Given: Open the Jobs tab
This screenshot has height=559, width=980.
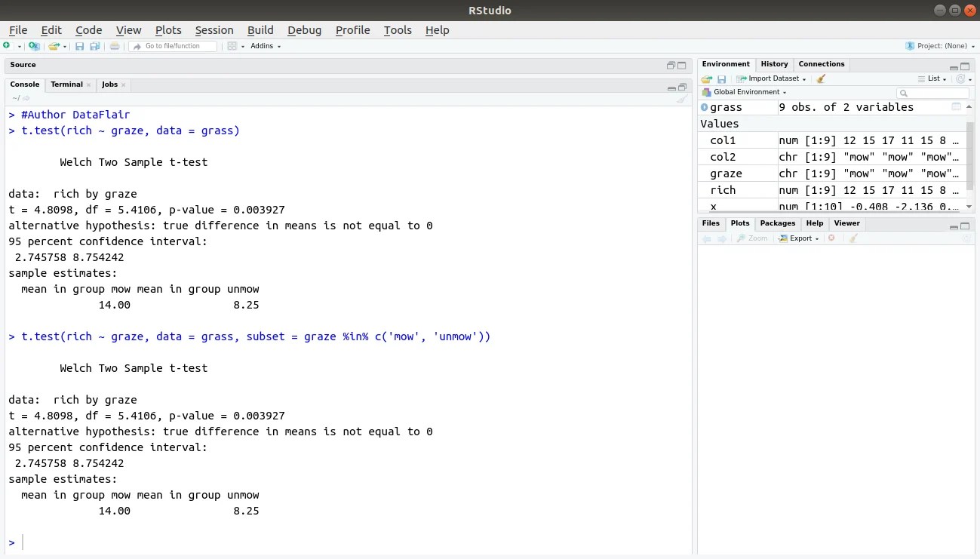Looking at the screenshot, I should pyautogui.click(x=109, y=84).
